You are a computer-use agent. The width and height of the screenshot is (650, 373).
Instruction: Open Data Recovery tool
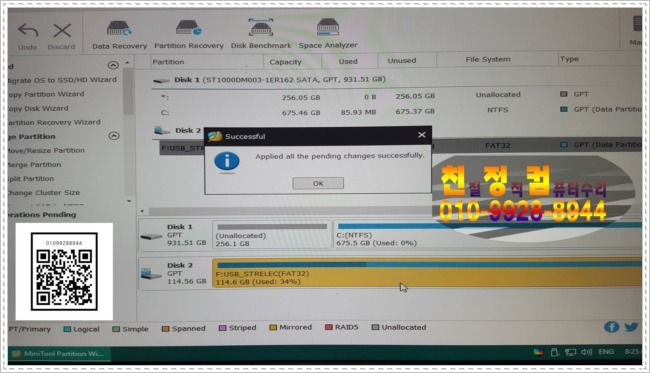(119, 35)
